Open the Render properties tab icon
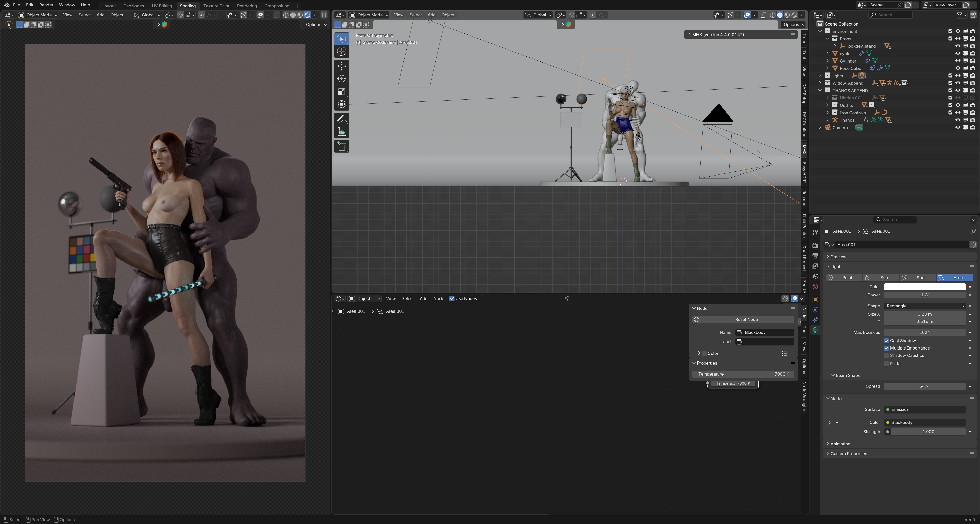 (815, 245)
